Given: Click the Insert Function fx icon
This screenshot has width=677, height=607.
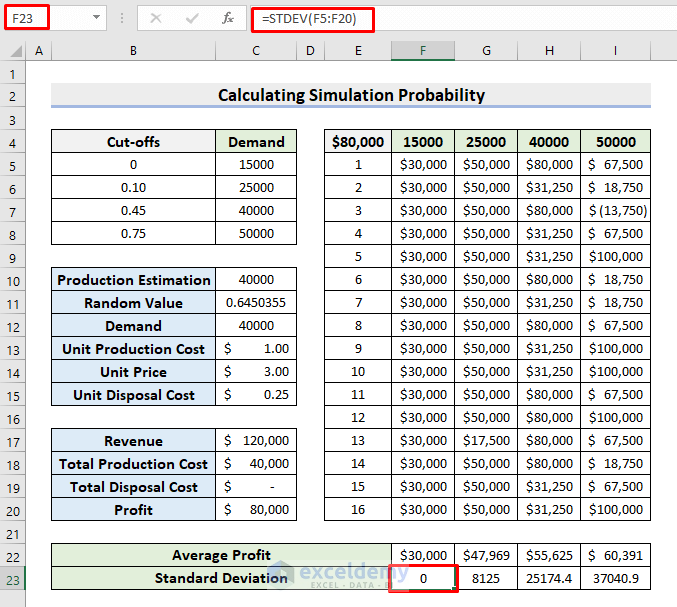Looking at the screenshot, I should tap(228, 18).
